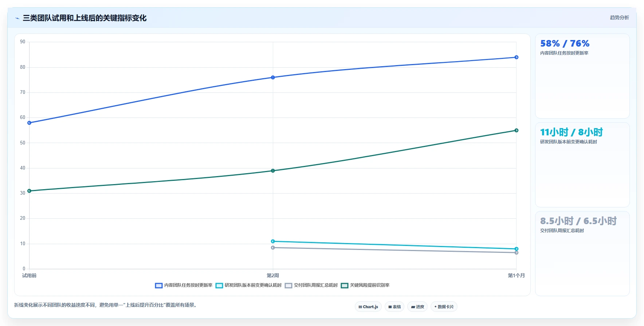The width and height of the screenshot is (644, 326).
Task: Click x-axis label 试用前
Action: coord(30,276)
